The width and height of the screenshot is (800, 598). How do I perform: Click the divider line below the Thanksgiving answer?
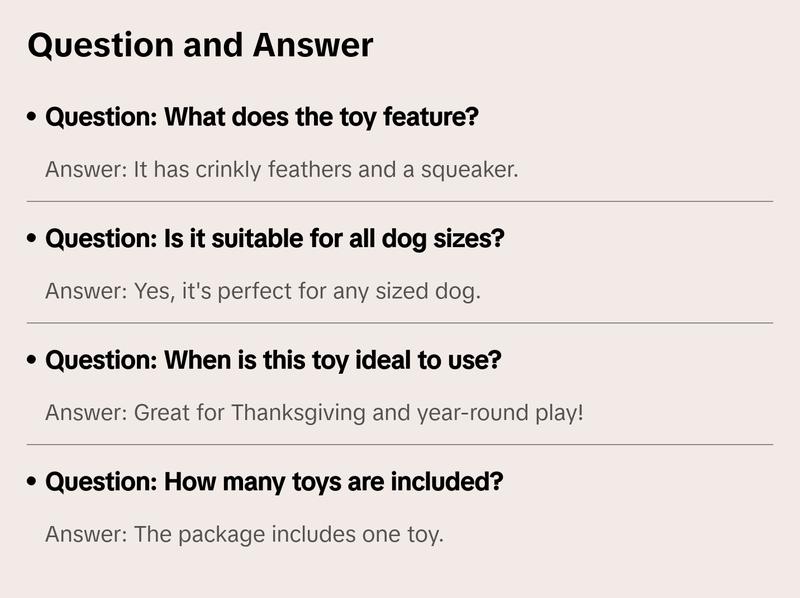pos(400,444)
